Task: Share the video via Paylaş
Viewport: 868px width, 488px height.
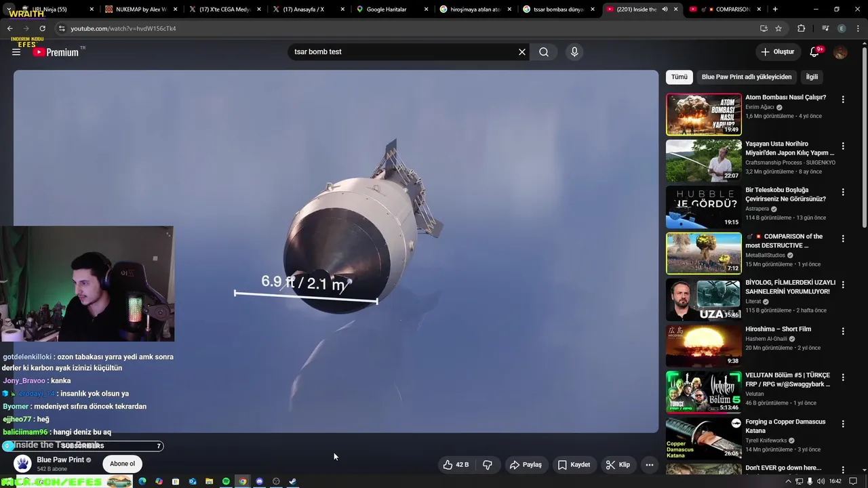Action: point(526,465)
